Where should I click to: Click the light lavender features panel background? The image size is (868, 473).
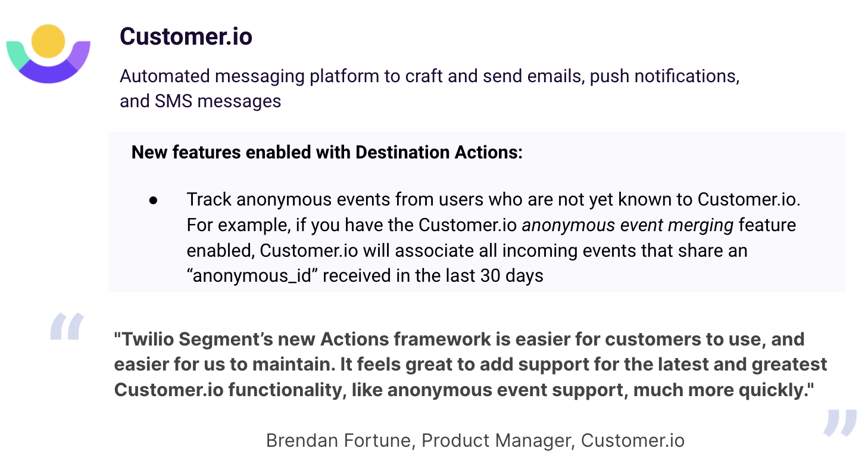click(477, 211)
